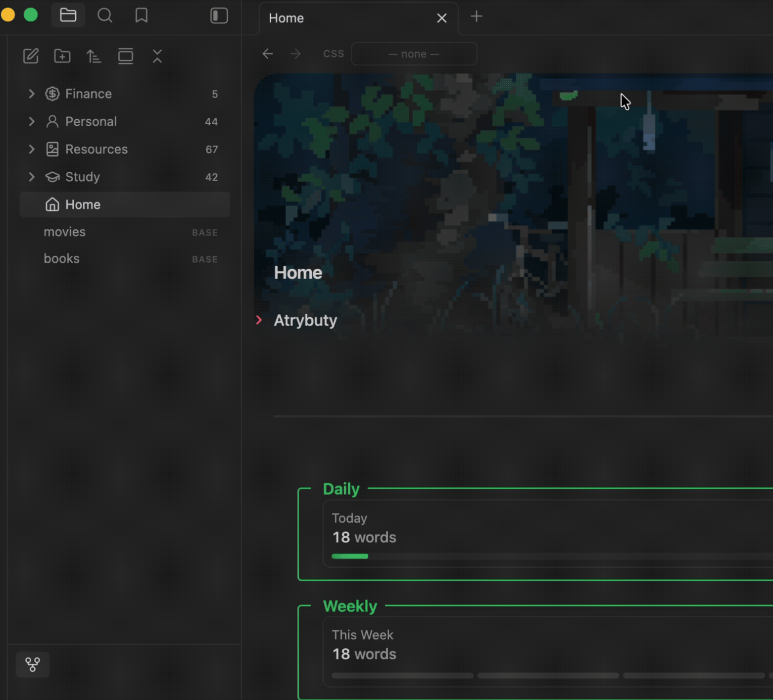Click the Atrybuty heading
Image resolution: width=773 pixels, height=700 pixels.
305,320
